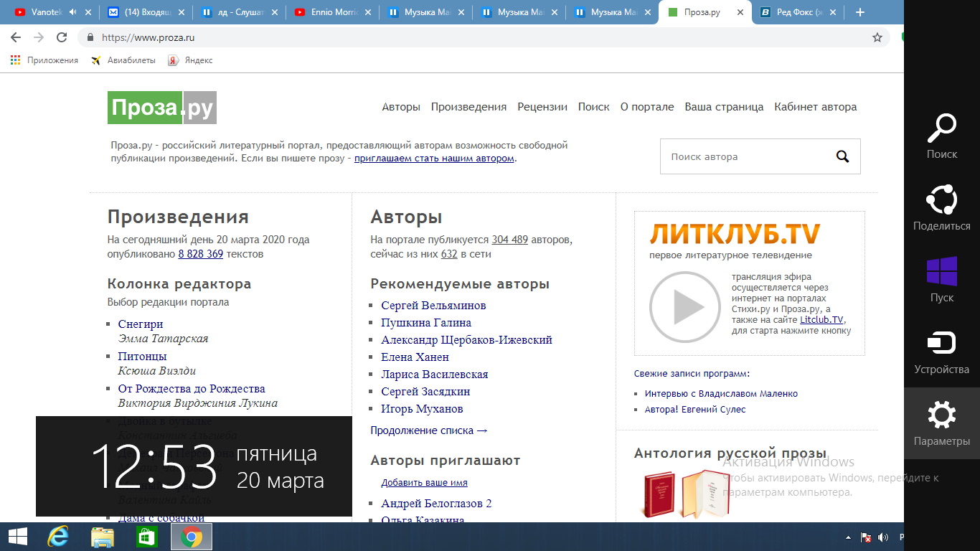Click 'Продолжение списка →' link
This screenshot has height=551, width=980.
pyautogui.click(x=429, y=430)
